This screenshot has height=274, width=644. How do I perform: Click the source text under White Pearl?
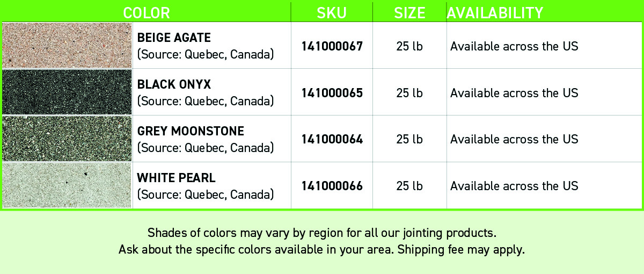tap(206, 194)
